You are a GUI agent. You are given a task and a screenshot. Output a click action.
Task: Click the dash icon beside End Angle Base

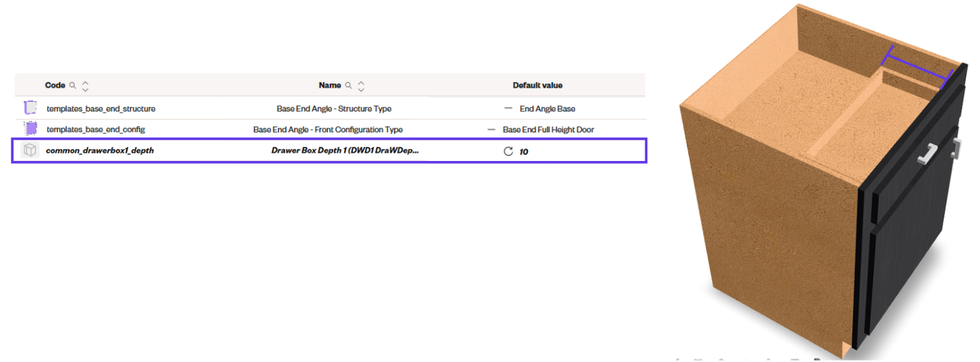[x=508, y=108]
